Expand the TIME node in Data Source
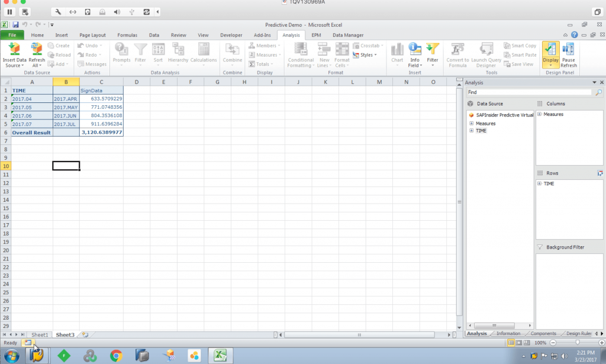 [472, 131]
